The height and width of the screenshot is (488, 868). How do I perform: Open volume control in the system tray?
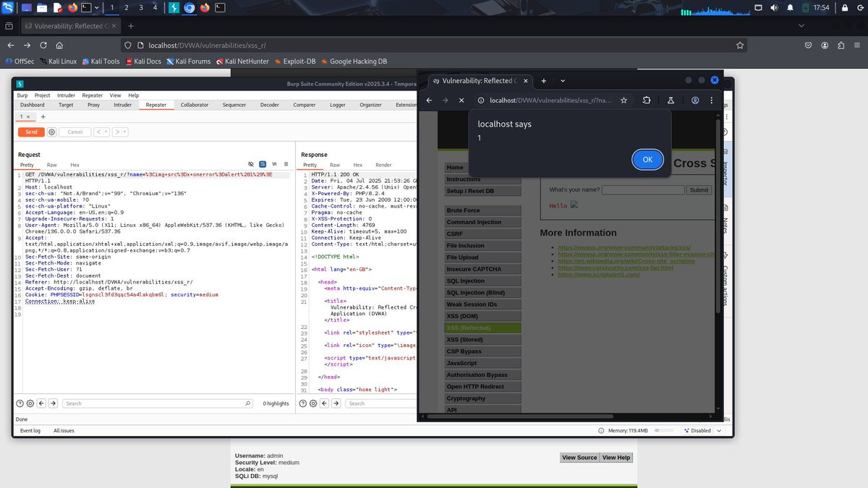(774, 8)
